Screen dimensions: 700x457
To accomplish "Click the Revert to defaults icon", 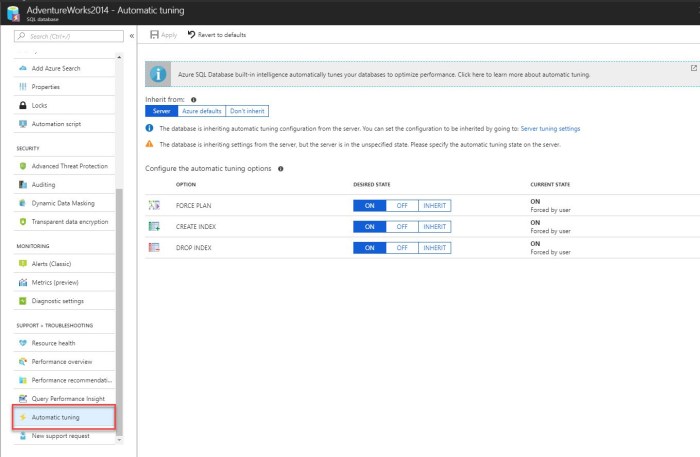I will tap(191, 35).
